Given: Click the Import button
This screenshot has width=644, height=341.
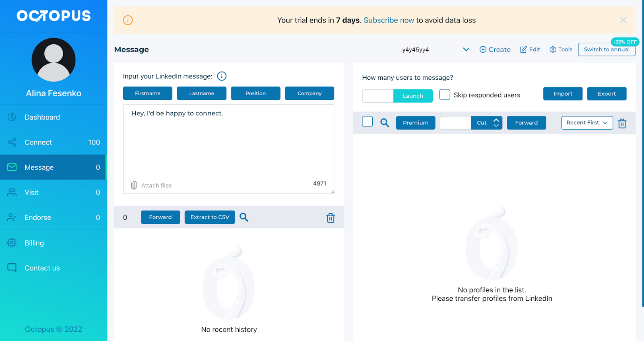Looking at the screenshot, I should (x=563, y=94).
